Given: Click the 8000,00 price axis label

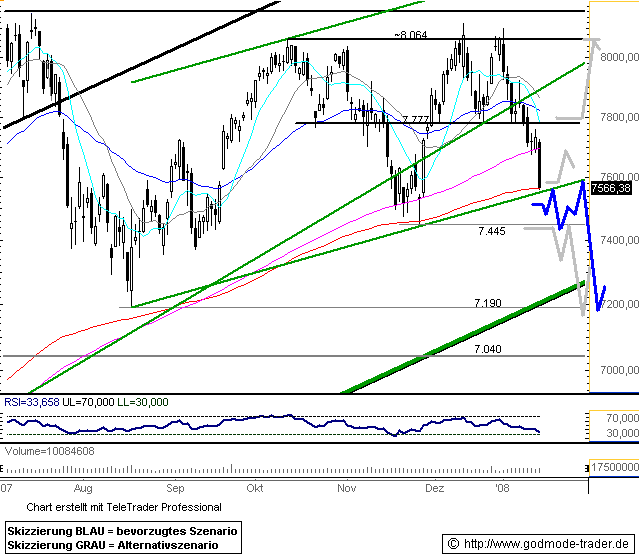Looking at the screenshot, I should point(619,57).
